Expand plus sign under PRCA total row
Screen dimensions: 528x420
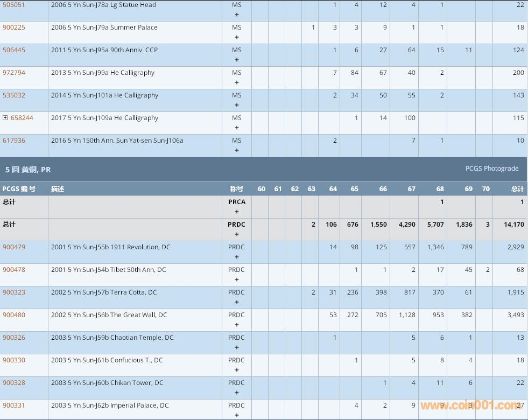(x=237, y=212)
